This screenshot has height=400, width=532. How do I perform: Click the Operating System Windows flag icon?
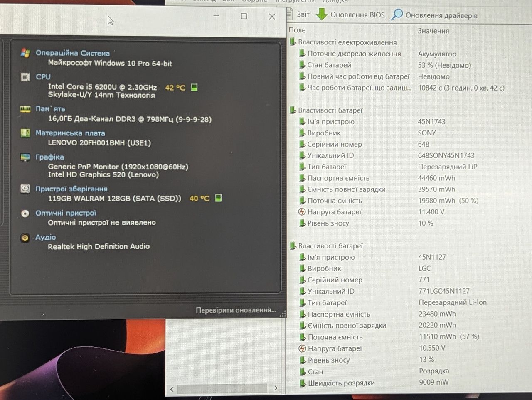[25, 53]
